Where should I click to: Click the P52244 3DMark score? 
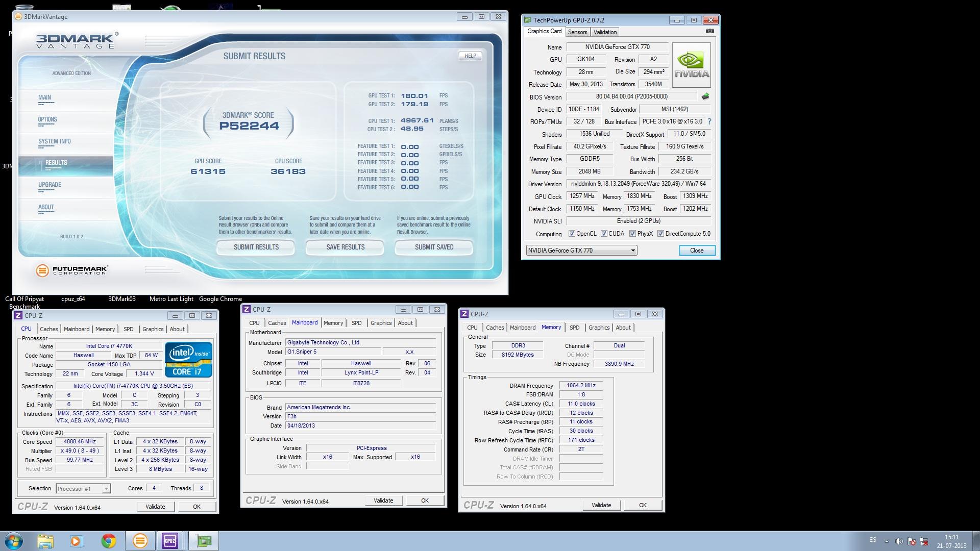tap(249, 126)
